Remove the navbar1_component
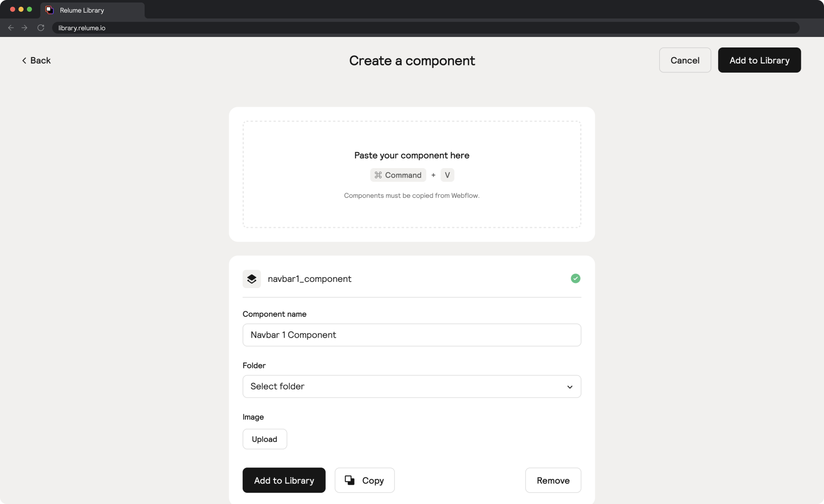The width and height of the screenshot is (824, 504). pyautogui.click(x=553, y=480)
